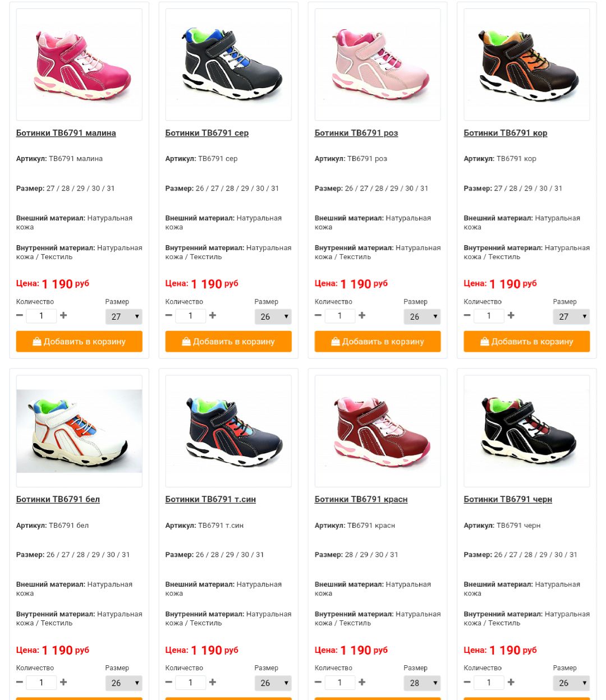Focus quantity field for ТВ6791 роз
Screen dimensions: 606x700
coord(339,316)
